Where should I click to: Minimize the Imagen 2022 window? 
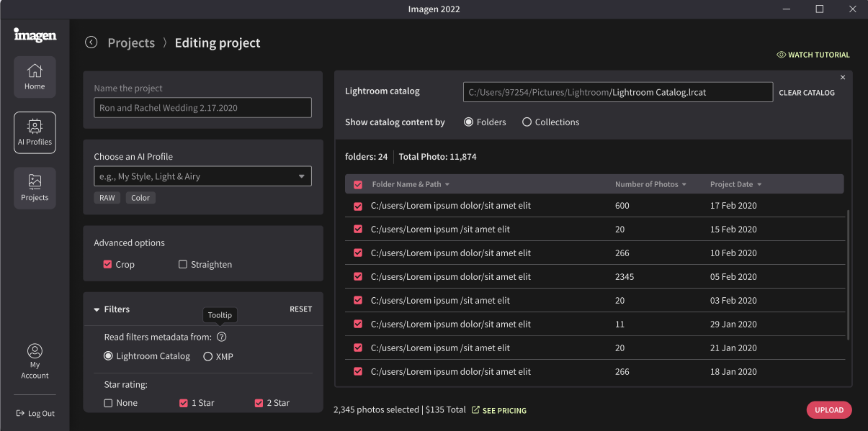786,9
